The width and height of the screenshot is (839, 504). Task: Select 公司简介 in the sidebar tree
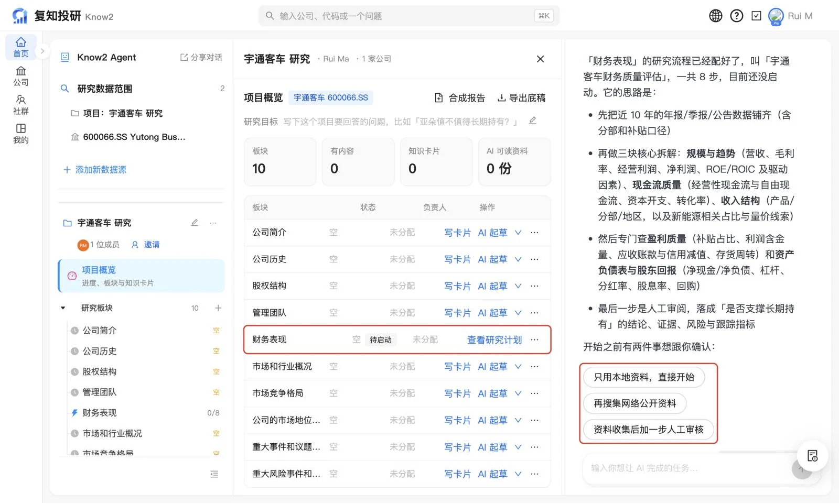(x=99, y=331)
